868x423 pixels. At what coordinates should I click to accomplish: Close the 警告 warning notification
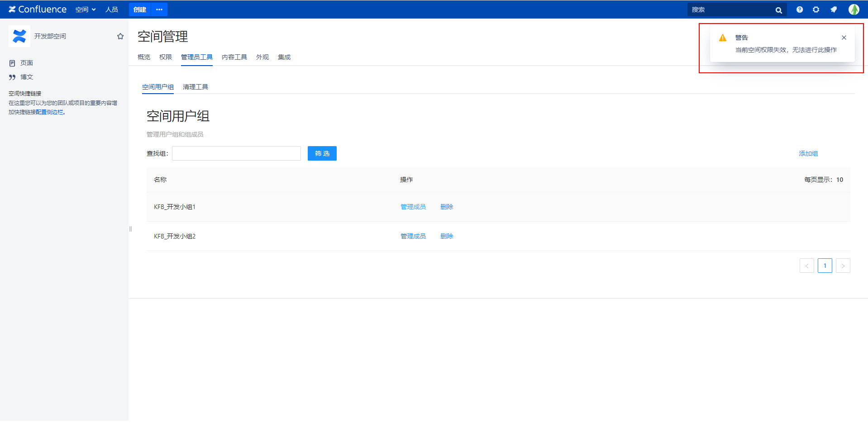click(844, 38)
